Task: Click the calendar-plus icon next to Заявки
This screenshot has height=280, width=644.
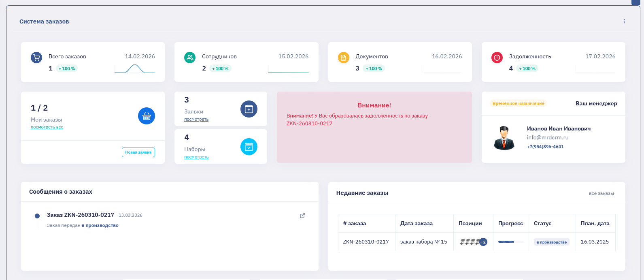Action: click(249, 109)
